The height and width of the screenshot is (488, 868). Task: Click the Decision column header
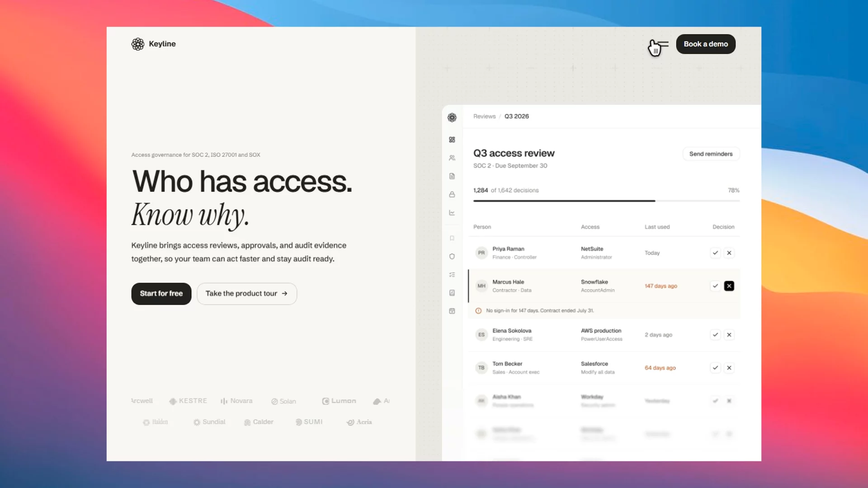coord(723,227)
